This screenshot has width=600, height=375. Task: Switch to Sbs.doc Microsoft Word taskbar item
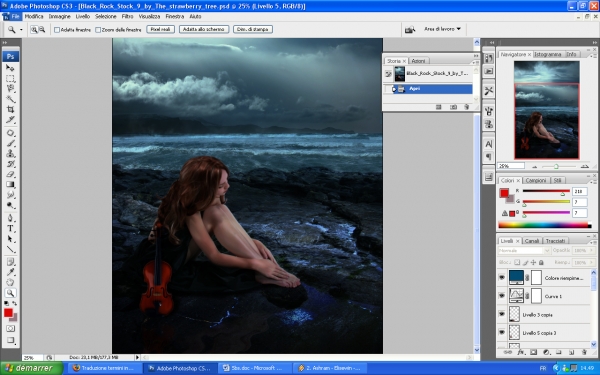click(x=254, y=368)
